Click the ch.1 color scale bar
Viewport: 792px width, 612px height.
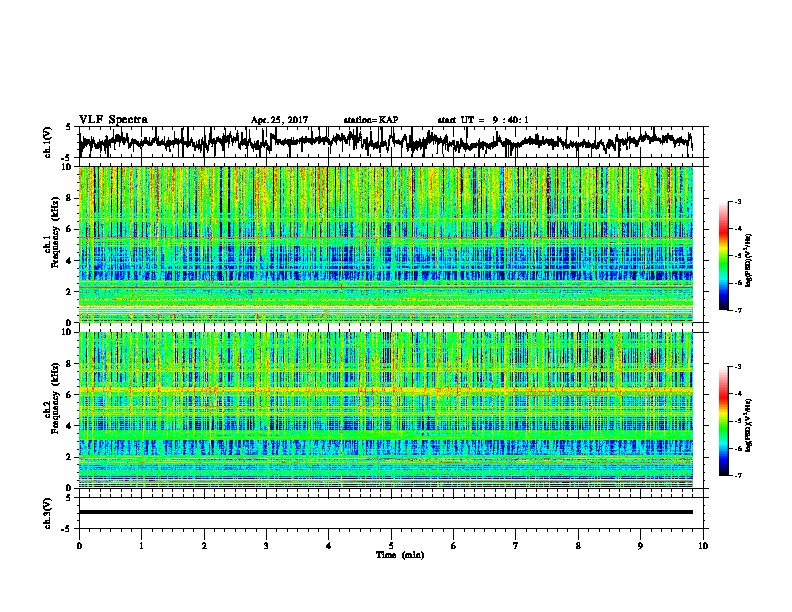pyautogui.click(x=723, y=256)
